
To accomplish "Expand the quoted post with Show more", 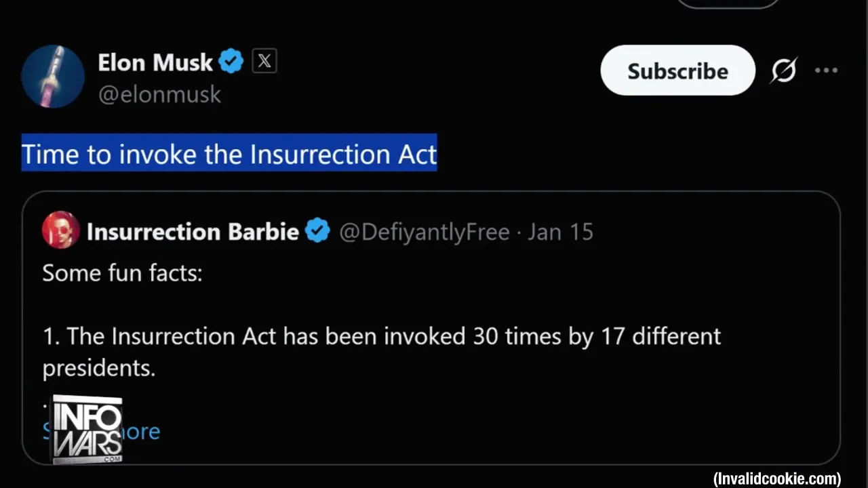I will tap(141, 432).
